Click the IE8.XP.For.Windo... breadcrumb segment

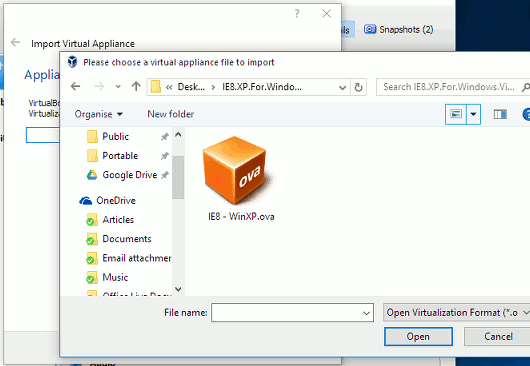(262, 87)
